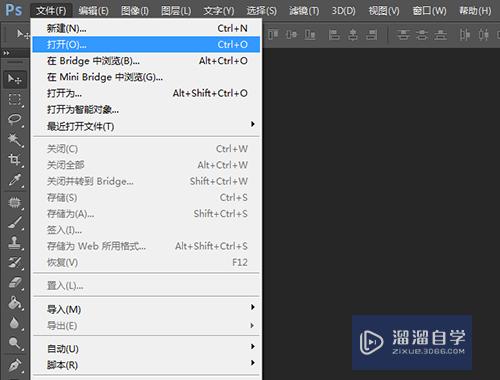Image resolution: width=500 pixels, height=380 pixels.
Task: Click 存储为(A)... menu entry
Action: [146, 214]
